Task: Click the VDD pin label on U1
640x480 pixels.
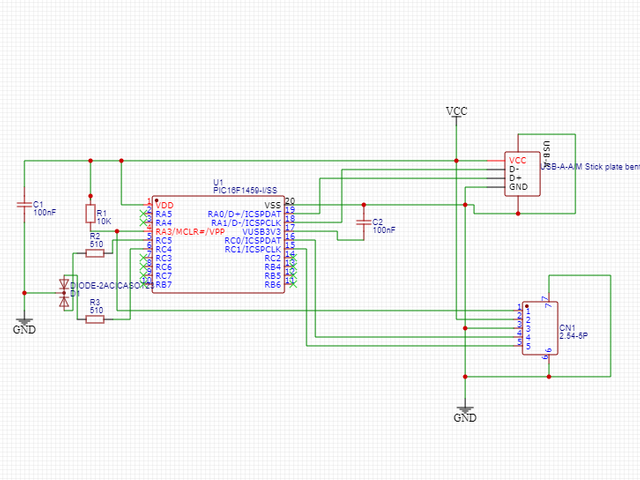Action: [x=164, y=205]
